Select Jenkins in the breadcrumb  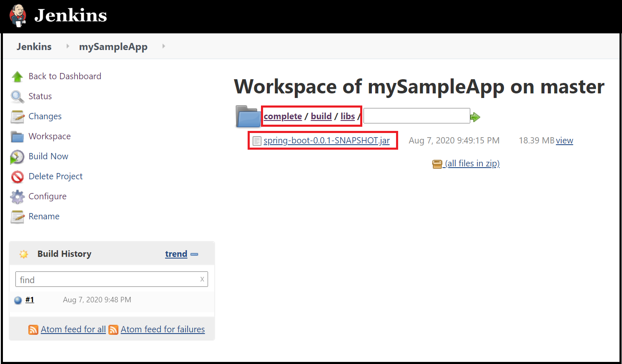pos(34,47)
